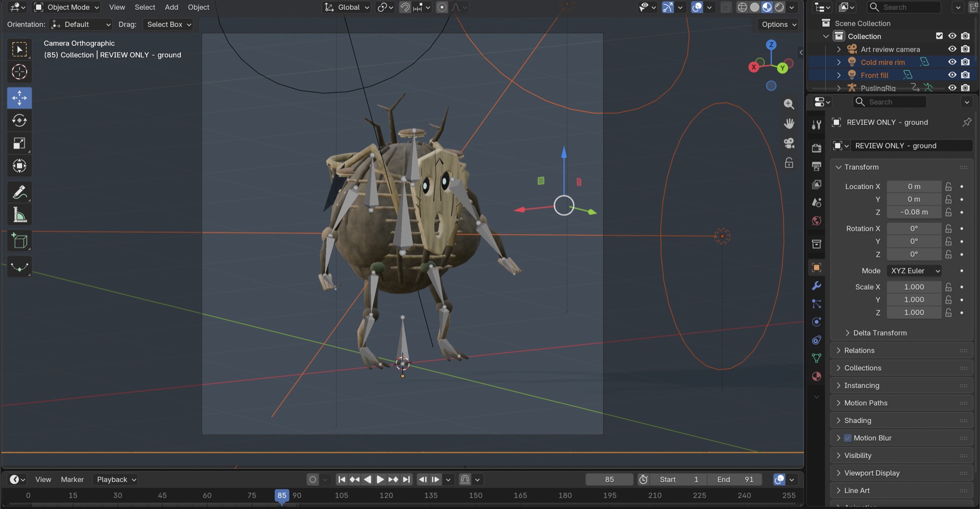Open the XYZ Euler rotation mode dropdown
This screenshot has width=980, height=509.
(x=914, y=271)
